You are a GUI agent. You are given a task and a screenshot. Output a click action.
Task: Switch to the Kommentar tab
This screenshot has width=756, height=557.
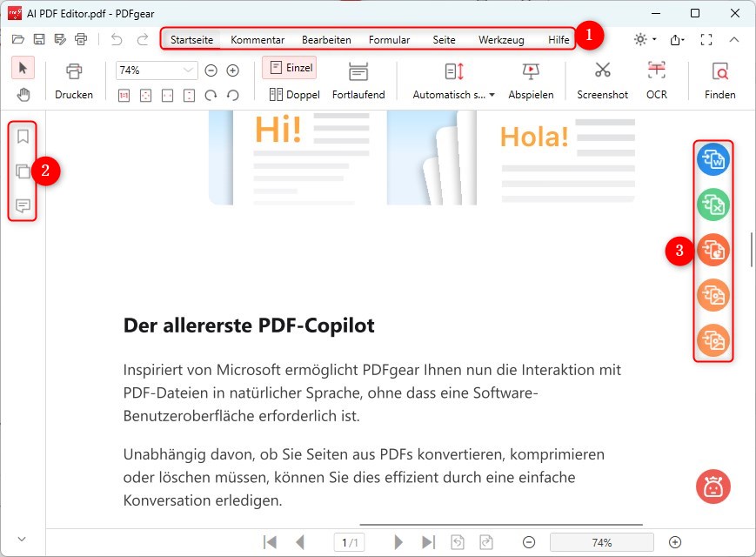pos(258,39)
